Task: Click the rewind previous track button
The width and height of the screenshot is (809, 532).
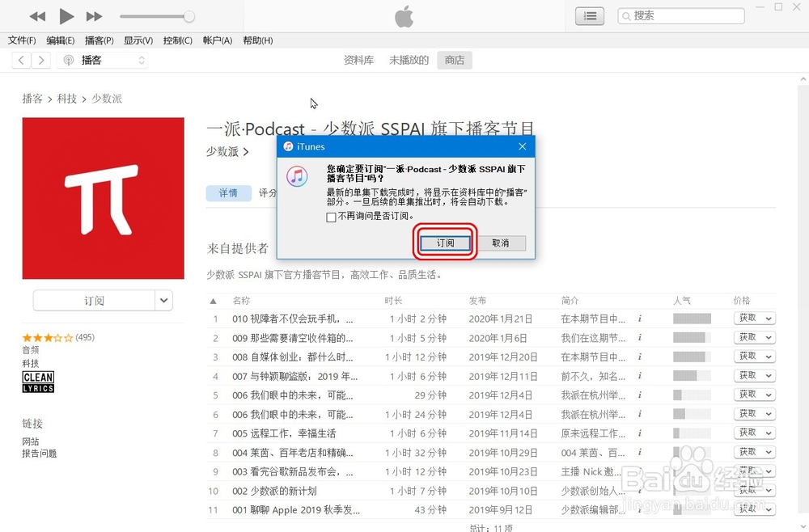Action: [38, 16]
